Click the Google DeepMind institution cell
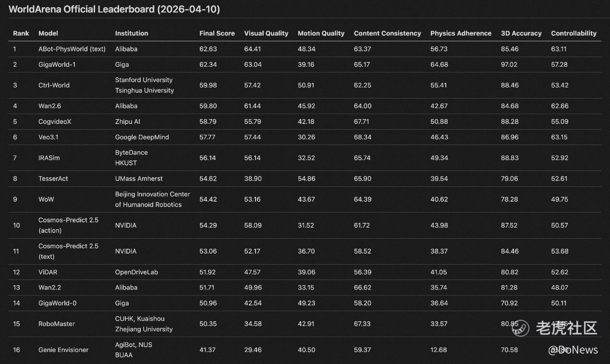 [x=142, y=137]
